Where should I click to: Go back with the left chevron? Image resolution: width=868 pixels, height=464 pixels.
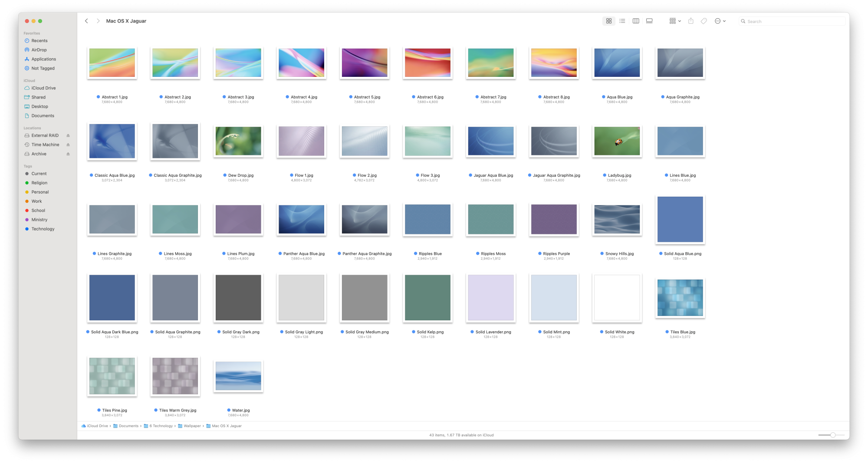tap(86, 21)
